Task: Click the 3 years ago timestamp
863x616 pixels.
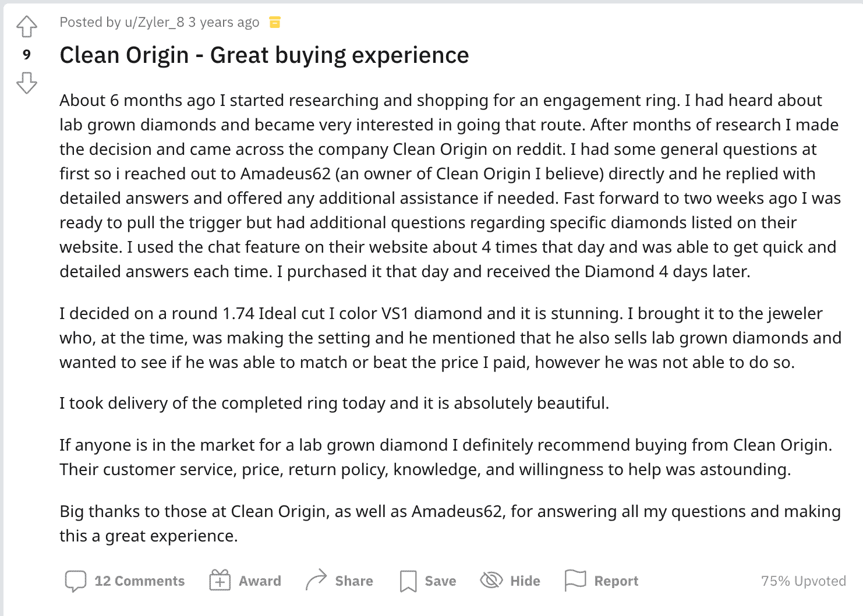Action: [226, 22]
